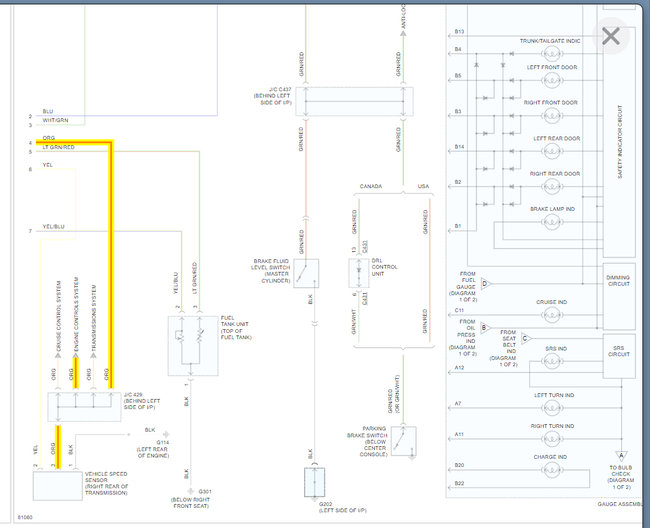Click the YEL/BLU wire label at pin 7

[53, 227]
